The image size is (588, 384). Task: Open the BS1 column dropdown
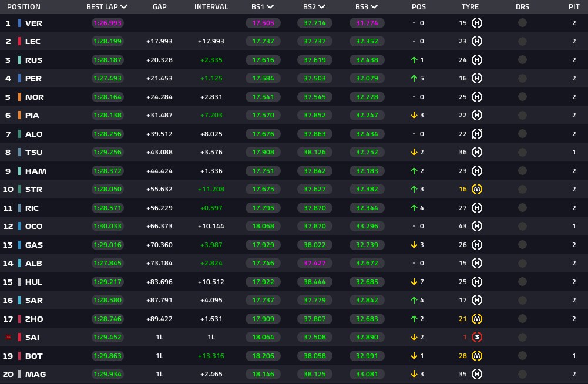point(270,6)
